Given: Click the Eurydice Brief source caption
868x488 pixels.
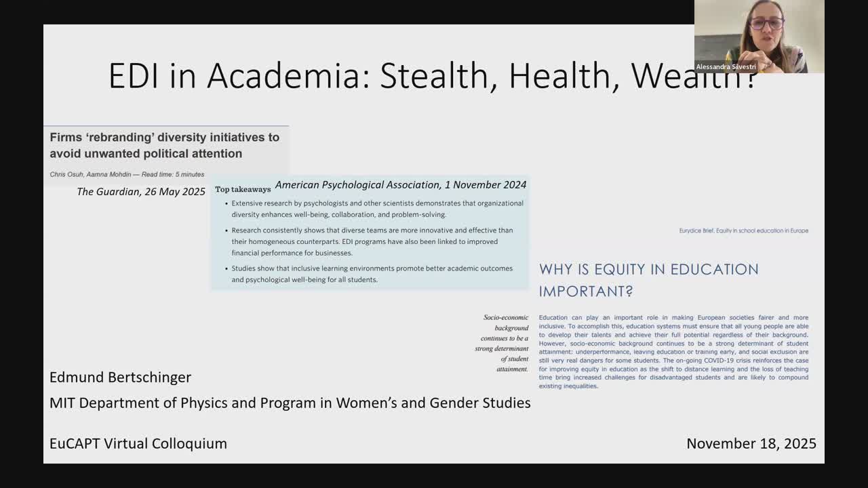Looking at the screenshot, I should [743, 230].
